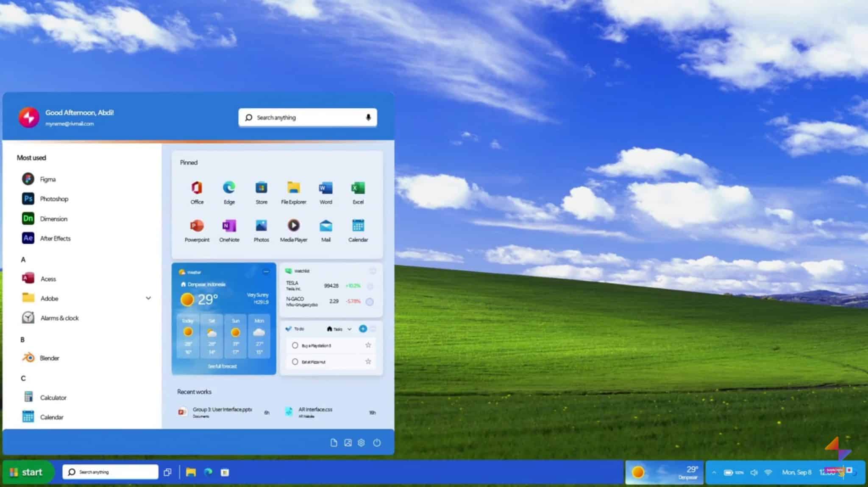Open start menu settings gear
The height and width of the screenshot is (487, 868).
(x=361, y=442)
